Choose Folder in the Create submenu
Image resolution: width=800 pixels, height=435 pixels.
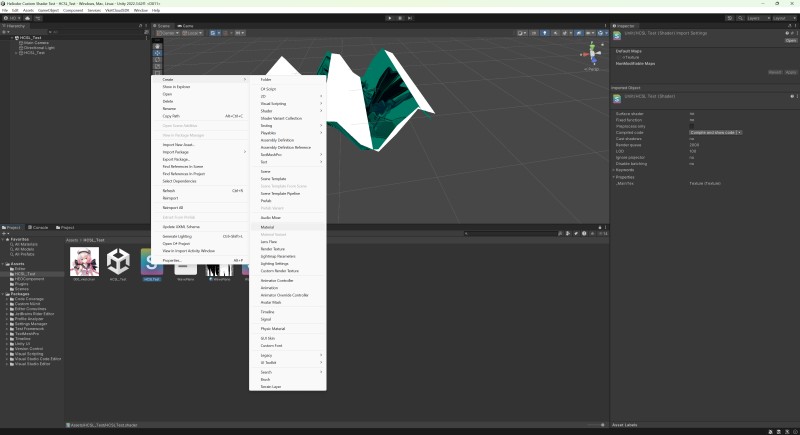coord(288,80)
